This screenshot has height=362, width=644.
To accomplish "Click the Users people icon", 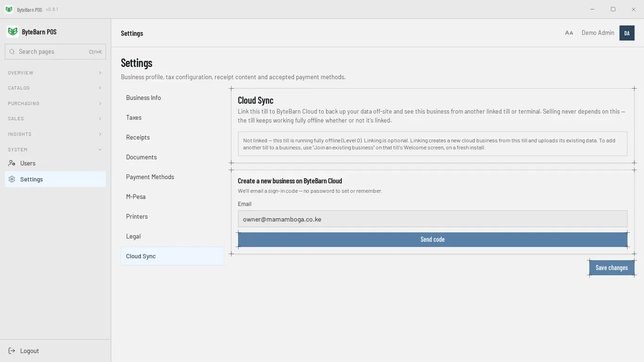I will pos(12,163).
